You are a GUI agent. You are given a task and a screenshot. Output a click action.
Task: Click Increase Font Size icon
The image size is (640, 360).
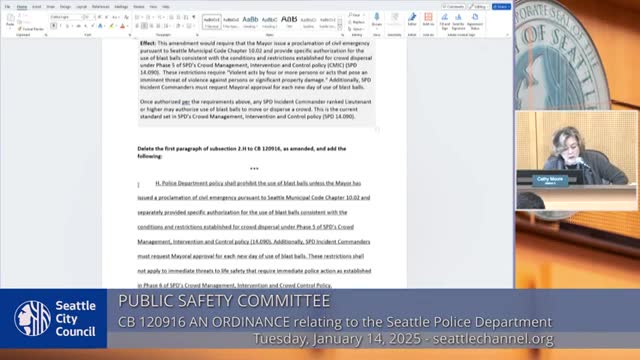click(x=100, y=17)
